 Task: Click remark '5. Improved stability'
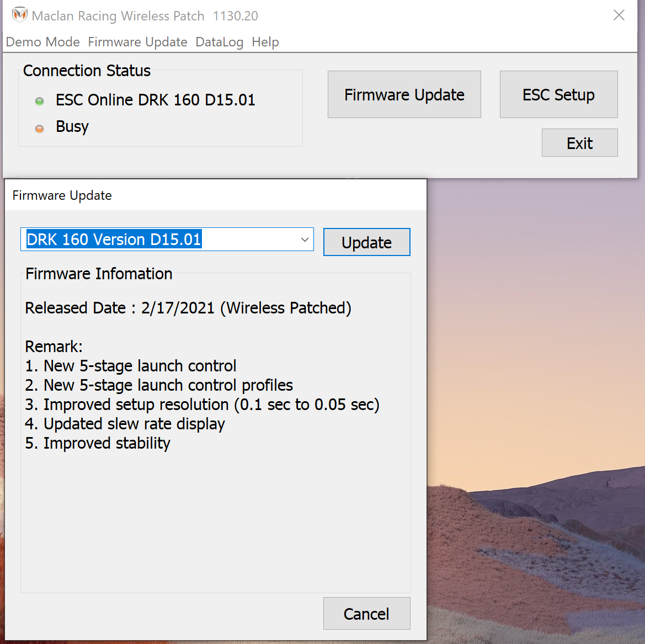(98, 443)
